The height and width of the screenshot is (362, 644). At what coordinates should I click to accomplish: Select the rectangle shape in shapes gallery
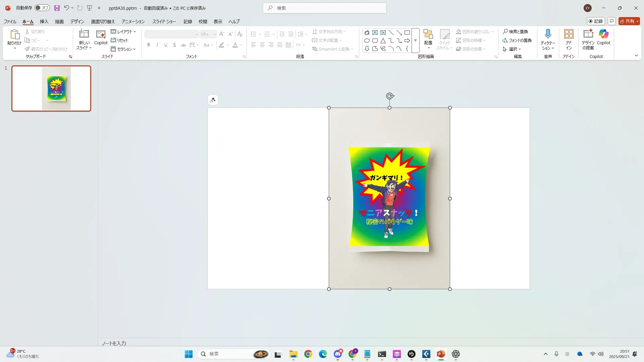point(407,33)
